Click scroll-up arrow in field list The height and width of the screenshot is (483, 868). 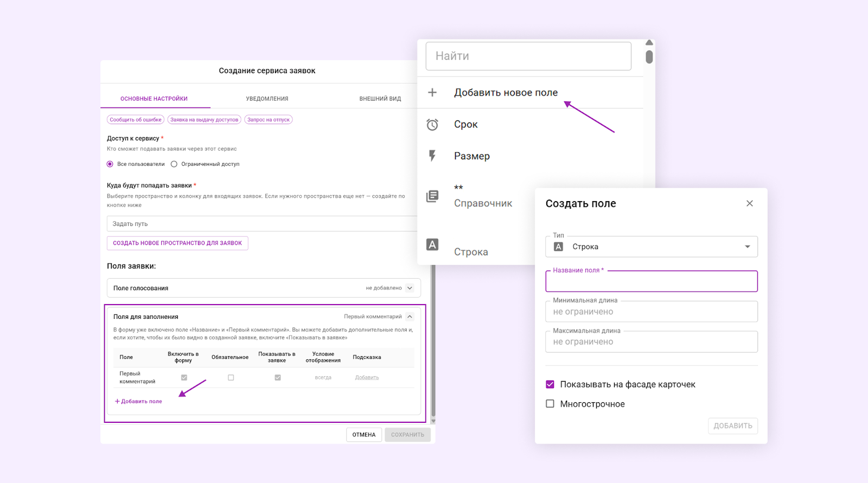tap(649, 43)
